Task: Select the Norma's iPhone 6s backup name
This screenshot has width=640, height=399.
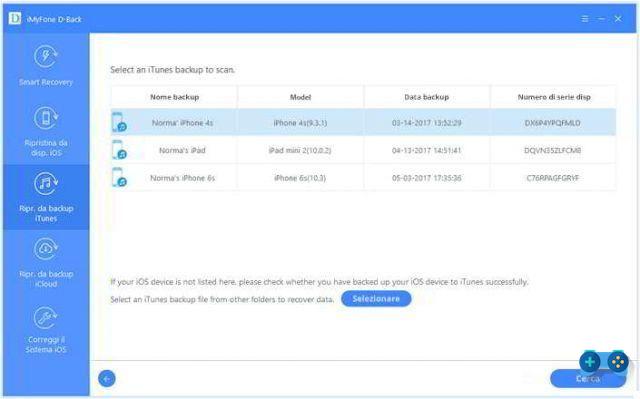Action: point(182,178)
